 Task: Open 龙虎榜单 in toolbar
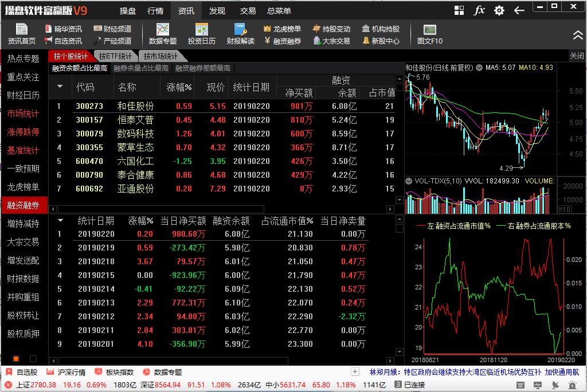[x=282, y=29]
